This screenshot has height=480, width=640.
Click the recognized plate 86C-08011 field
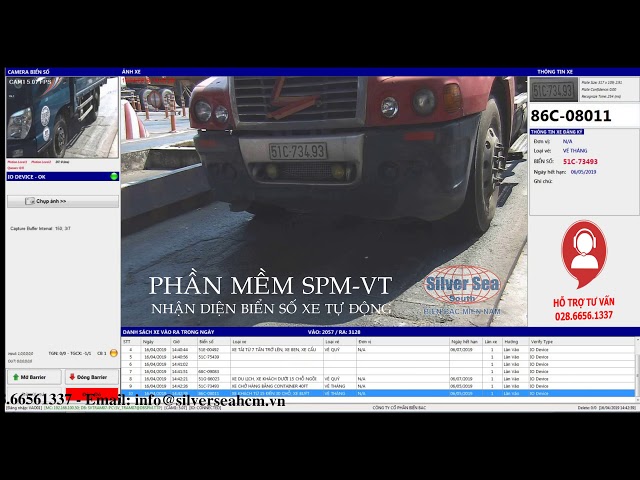click(584, 116)
